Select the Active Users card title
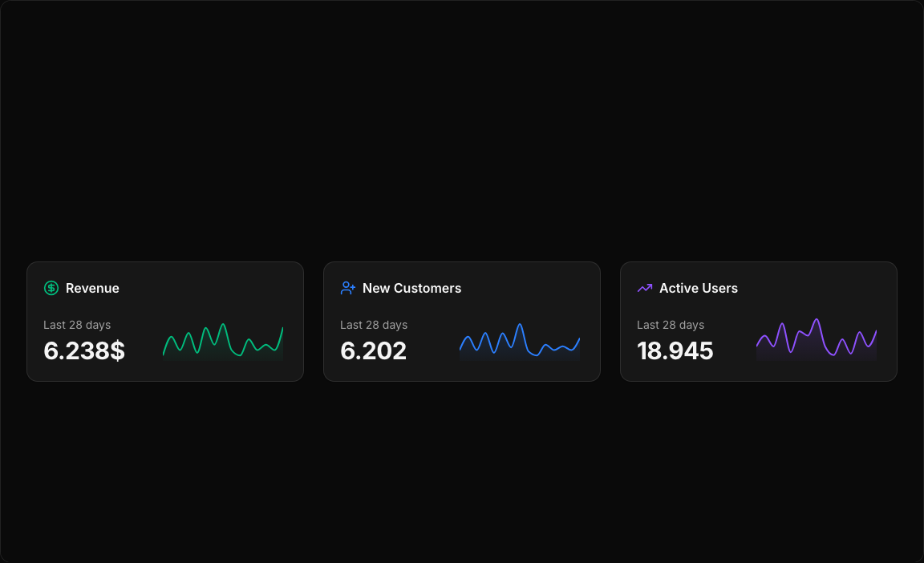This screenshot has height=563, width=924. coord(698,288)
